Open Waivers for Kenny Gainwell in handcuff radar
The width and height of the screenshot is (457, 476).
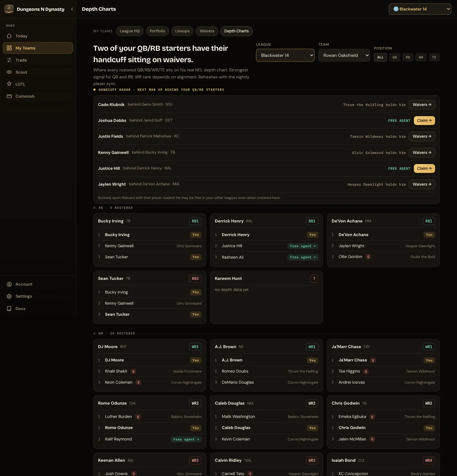pyautogui.click(x=422, y=153)
